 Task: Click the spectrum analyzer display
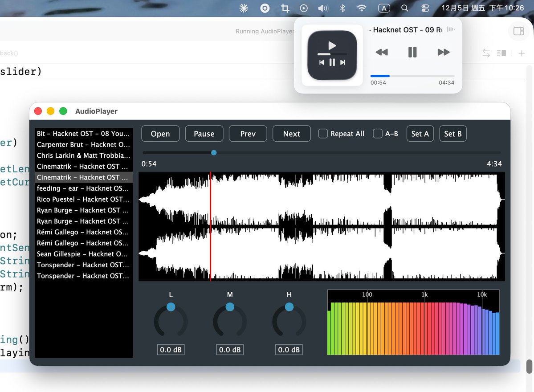413,323
